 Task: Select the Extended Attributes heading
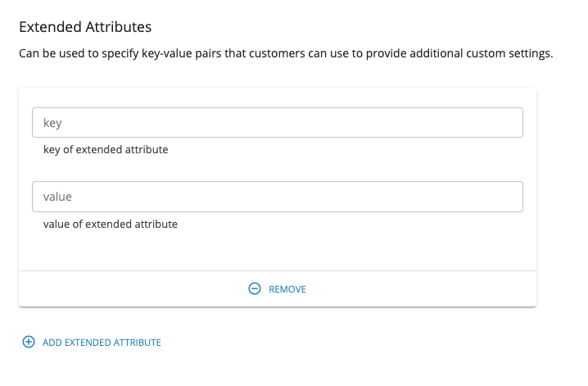point(85,27)
